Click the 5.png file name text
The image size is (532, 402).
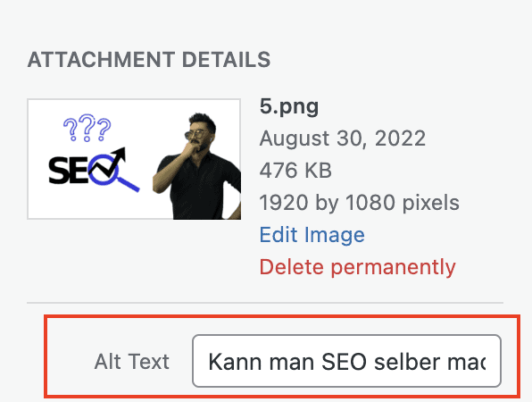(289, 107)
